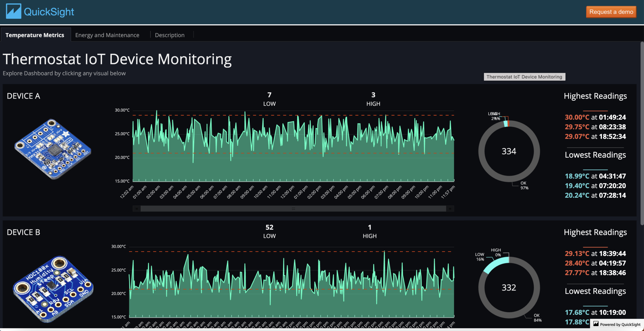644x331 pixels.
Task: Switch to Temperature Metrics tab
Action: 35,35
